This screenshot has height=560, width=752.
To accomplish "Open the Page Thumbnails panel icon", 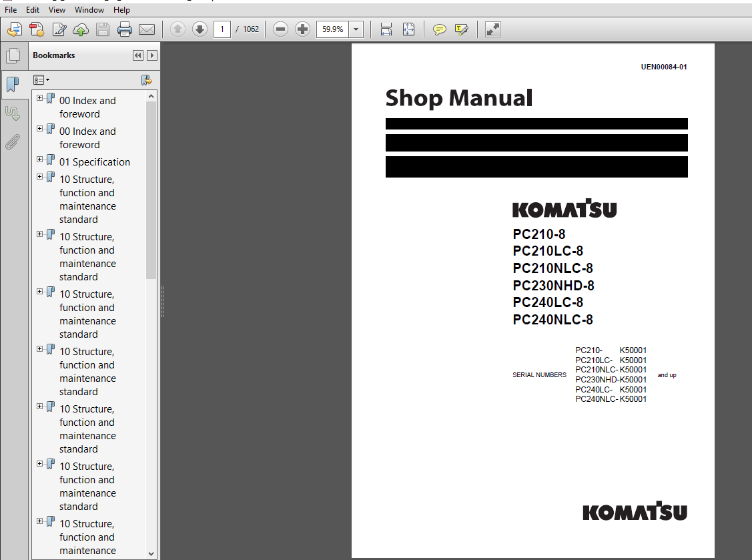I will coord(13,55).
